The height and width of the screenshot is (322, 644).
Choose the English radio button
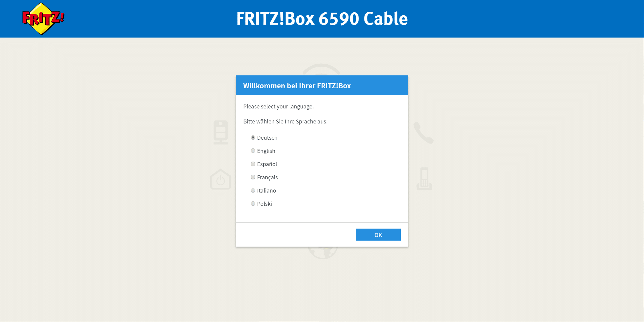pos(253,151)
